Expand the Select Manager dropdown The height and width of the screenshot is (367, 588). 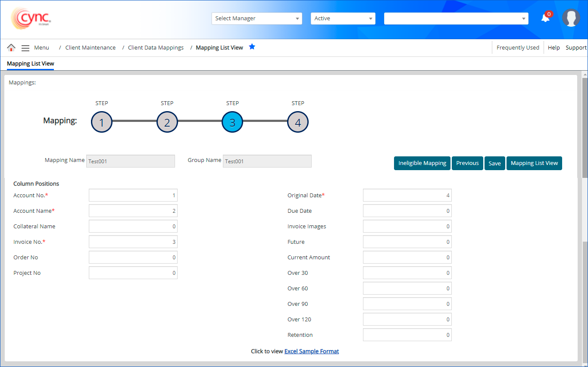pos(256,19)
